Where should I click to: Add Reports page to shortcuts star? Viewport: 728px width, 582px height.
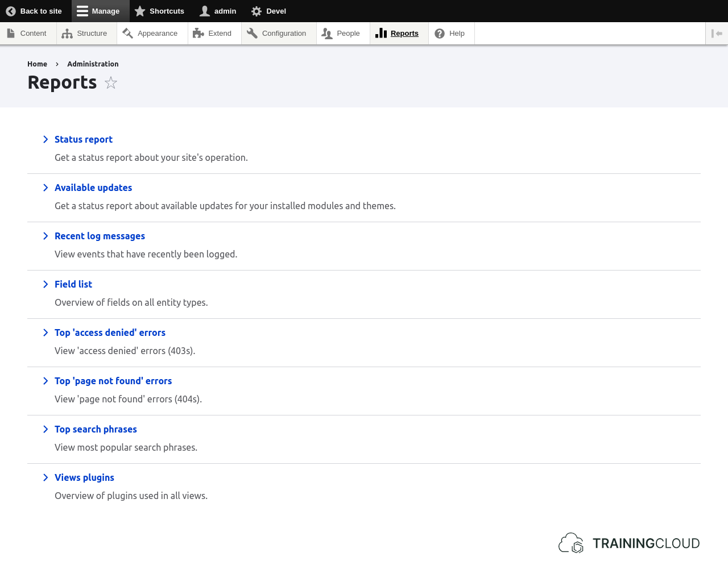(111, 83)
